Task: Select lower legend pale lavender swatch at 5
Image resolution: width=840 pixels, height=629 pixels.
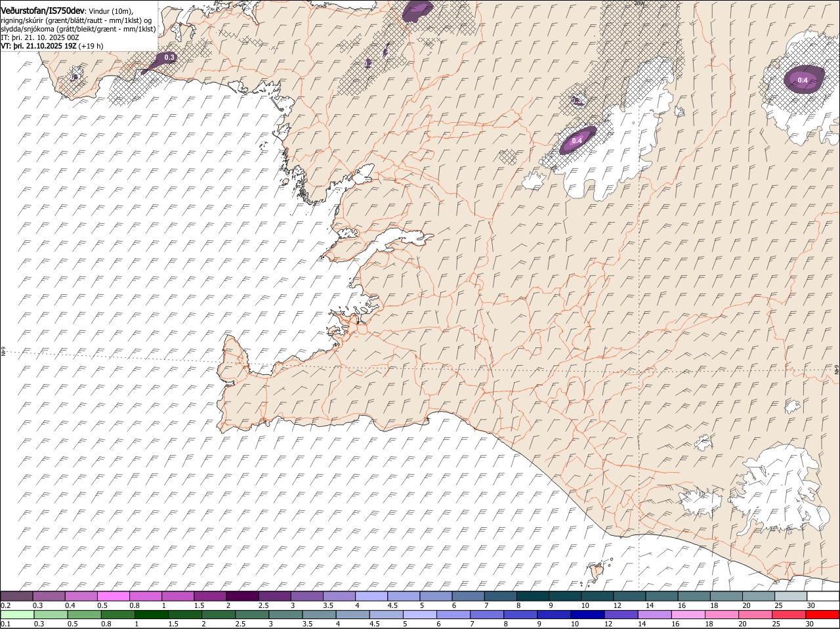Action: [x=419, y=615]
